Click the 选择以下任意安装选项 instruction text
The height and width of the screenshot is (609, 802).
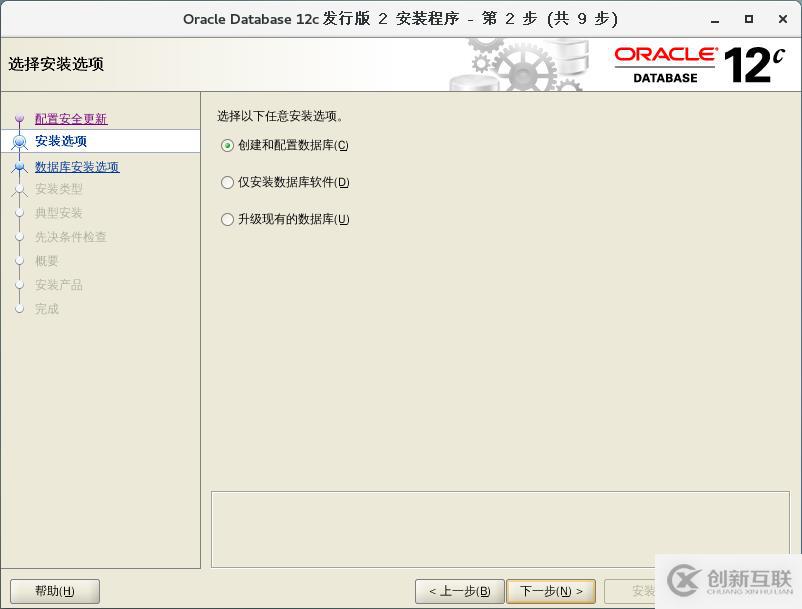(280, 116)
